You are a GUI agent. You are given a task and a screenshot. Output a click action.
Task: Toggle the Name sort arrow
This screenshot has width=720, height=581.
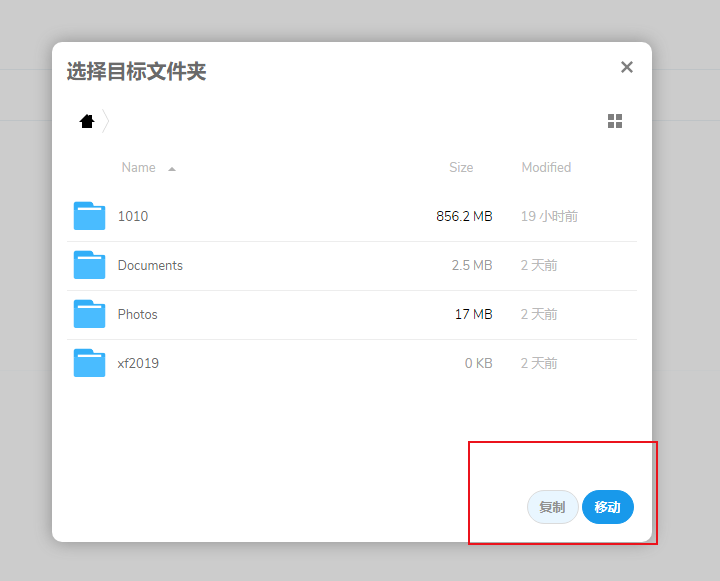click(x=172, y=168)
